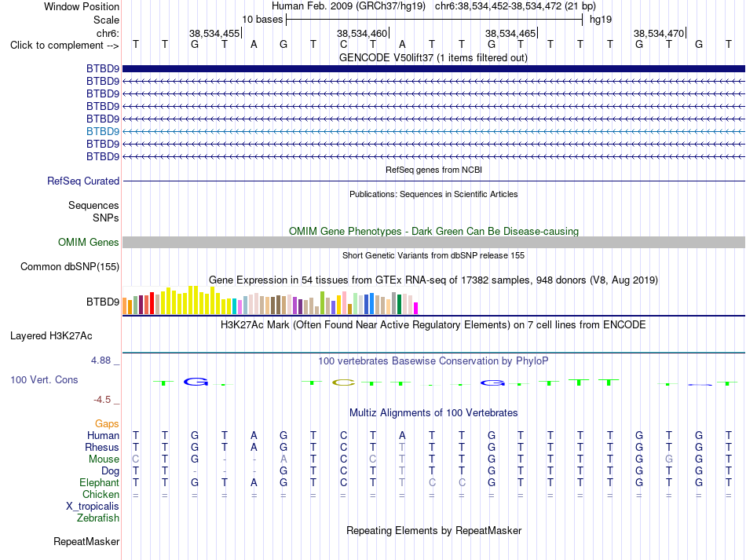This screenshot has width=746, height=560.
Task: Select the Mouse species row label
Action: coord(104,459)
